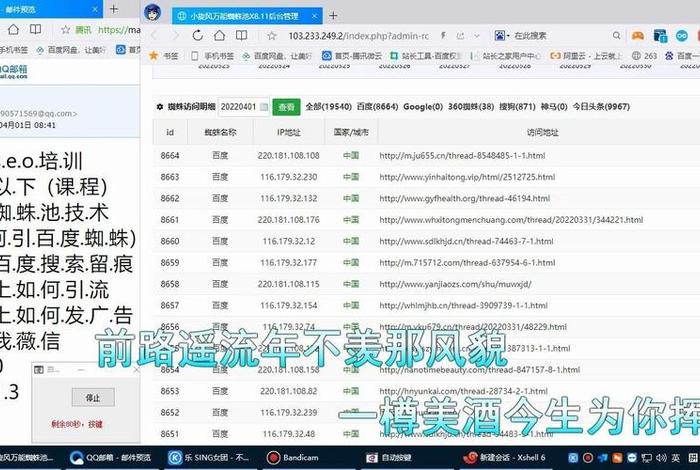
Task: Filter by 全部(19540) spiders
Action: 328,107
